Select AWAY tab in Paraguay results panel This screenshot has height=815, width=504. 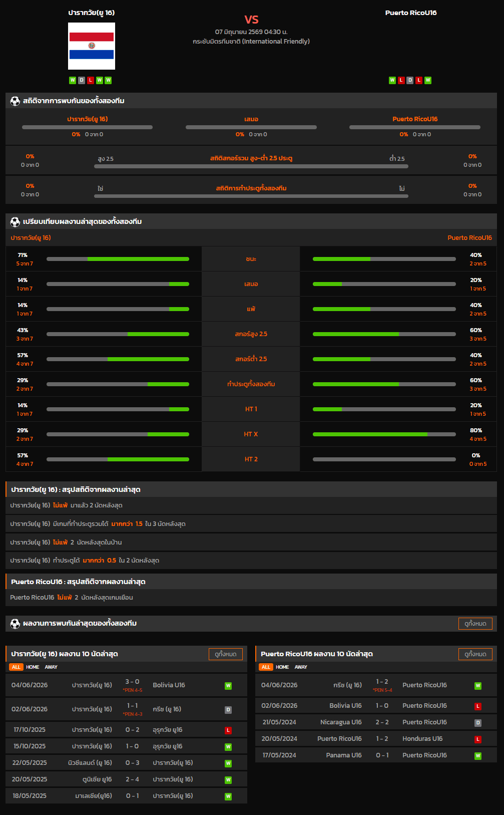[51, 667]
